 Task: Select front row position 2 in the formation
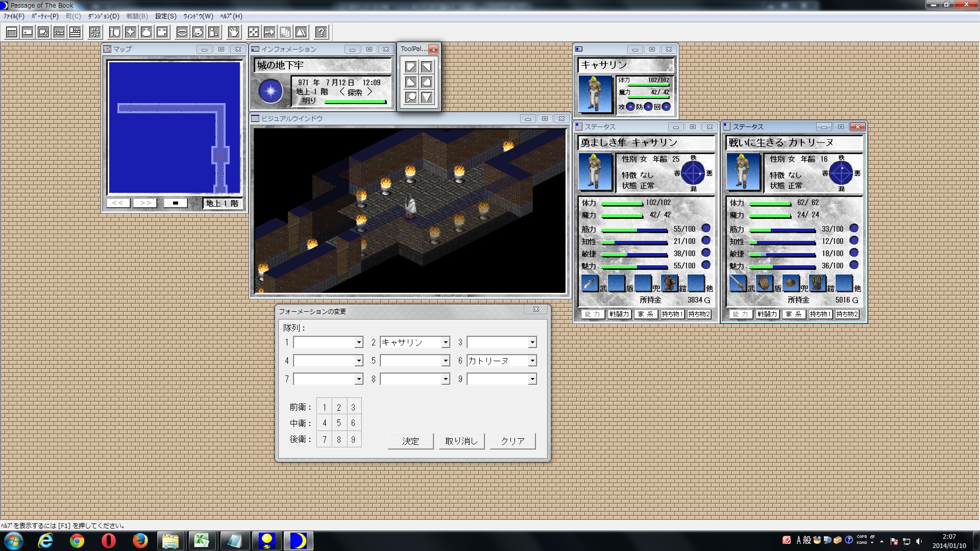(338, 406)
